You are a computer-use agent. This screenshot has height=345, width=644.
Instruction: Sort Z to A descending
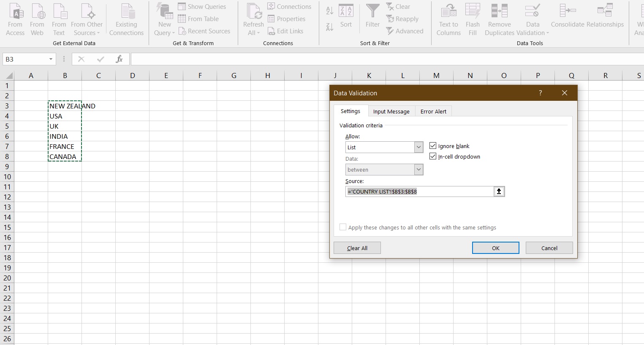330,27
